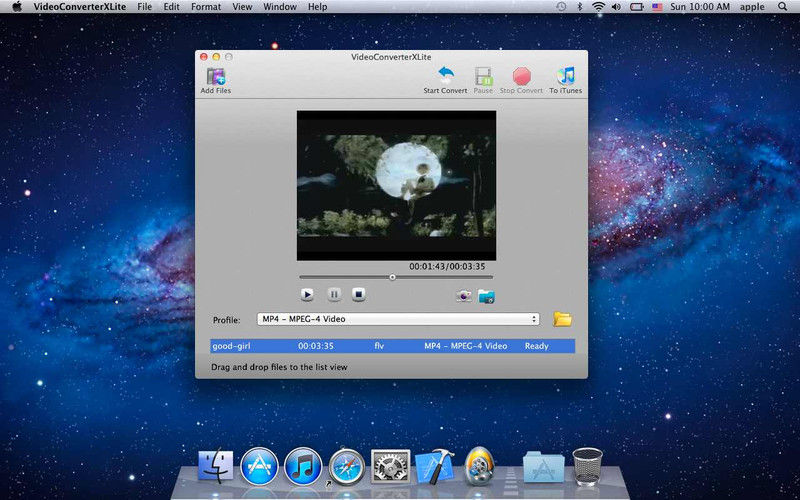
Task: Select the good-girl file row
Action: [x=392, y=346]
